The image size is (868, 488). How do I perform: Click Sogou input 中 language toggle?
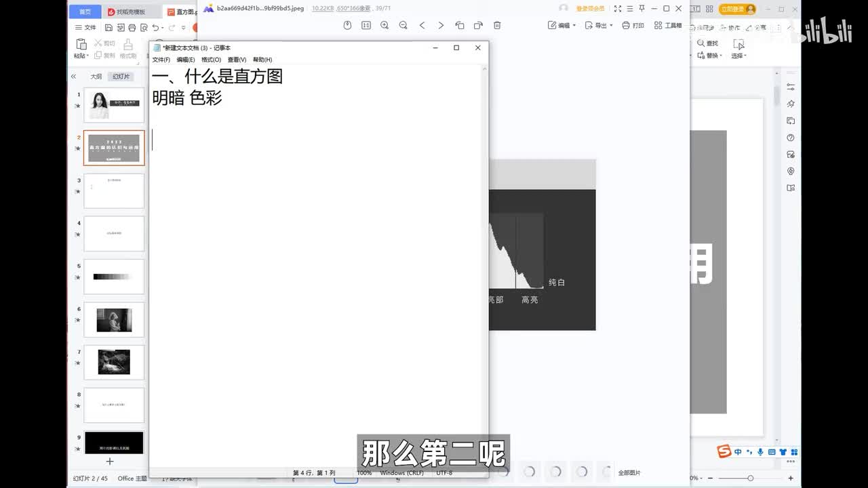pos(738,452)
